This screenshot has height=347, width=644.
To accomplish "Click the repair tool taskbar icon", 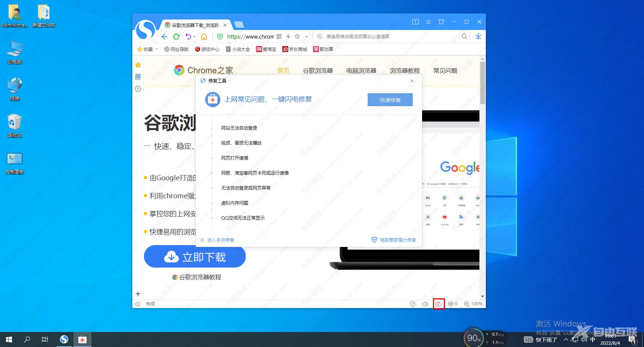I will pos(82,340).
